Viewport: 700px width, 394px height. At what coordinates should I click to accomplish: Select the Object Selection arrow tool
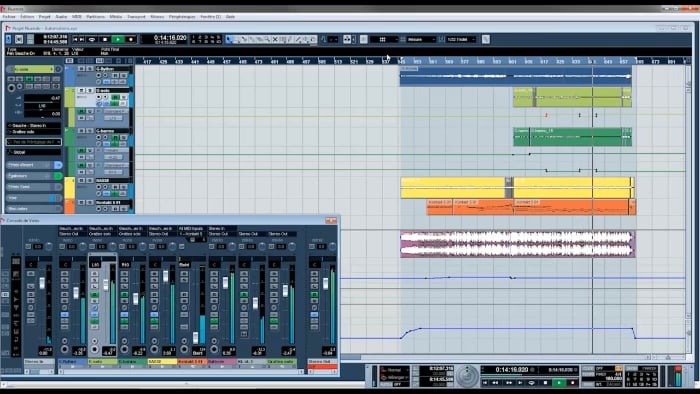228,39
